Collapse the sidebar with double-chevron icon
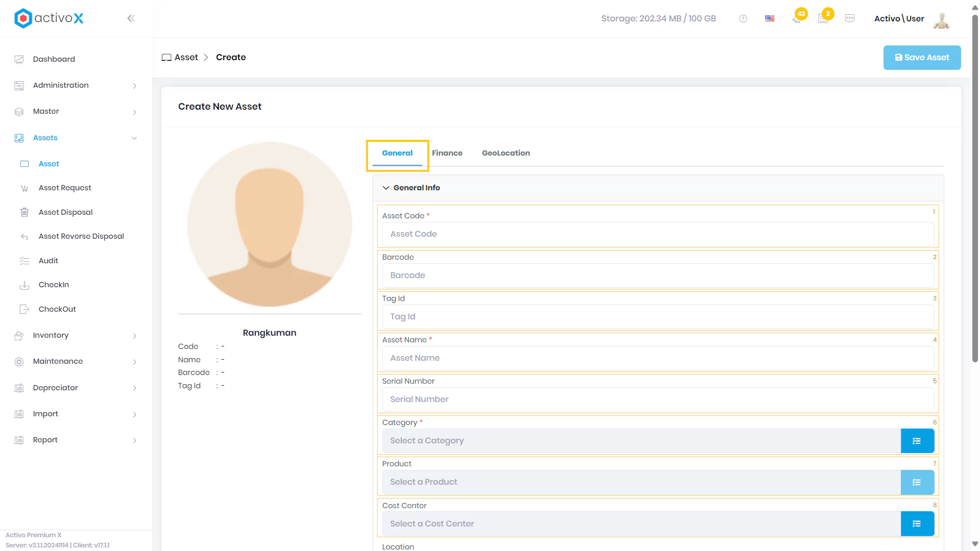This screenshot has width=980, height=551. pos(131,18)
